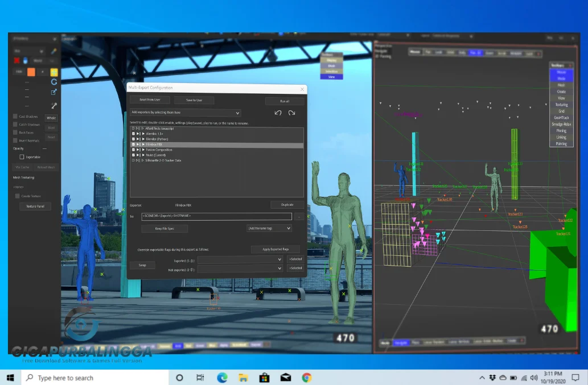Run the Alembic 1.5+ exporter play icon
Image resolution: width=588 pixels, height=385 pixels.
coord(143,134)
